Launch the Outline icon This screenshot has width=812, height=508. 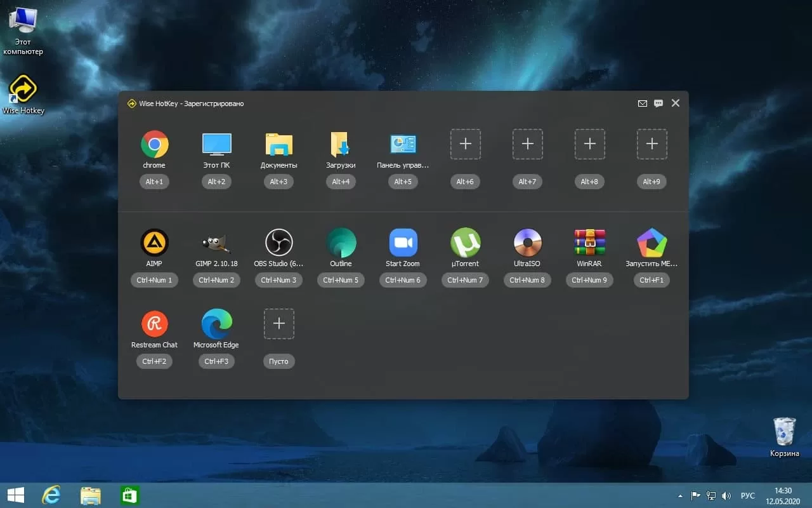click(341, 243)
